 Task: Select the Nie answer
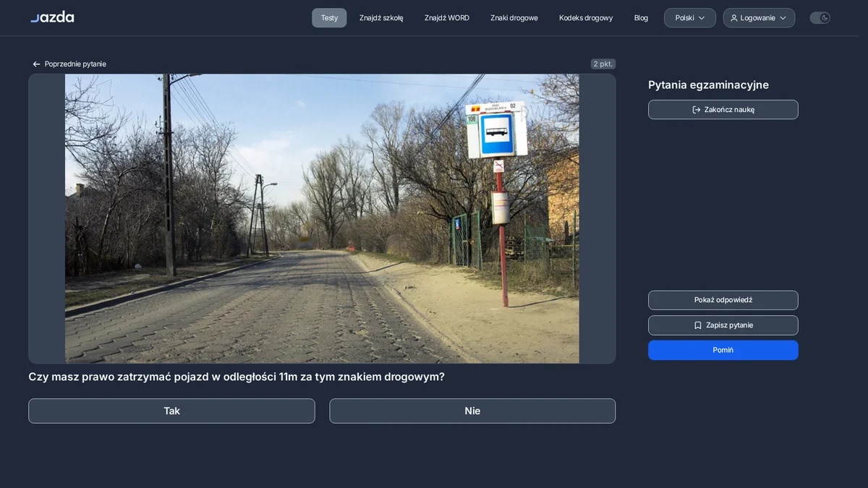(472, 411)
